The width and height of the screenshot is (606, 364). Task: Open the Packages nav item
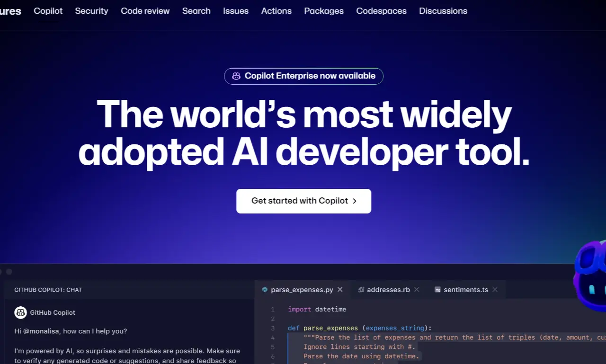point(324,11)
